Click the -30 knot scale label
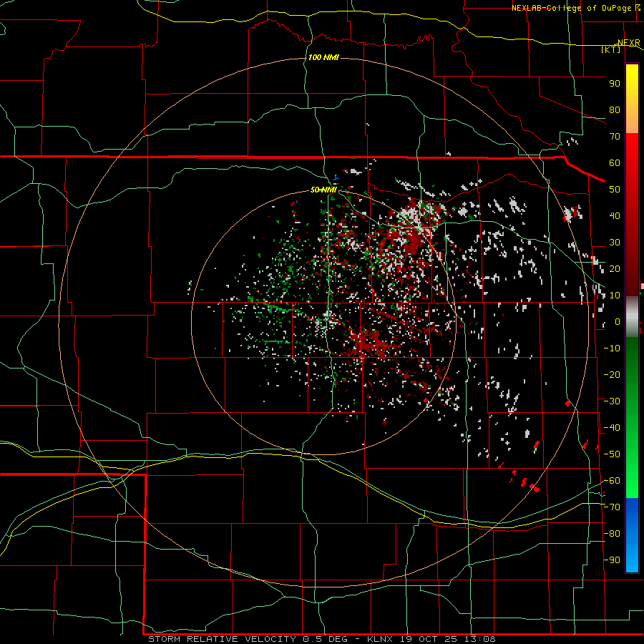 612,401
